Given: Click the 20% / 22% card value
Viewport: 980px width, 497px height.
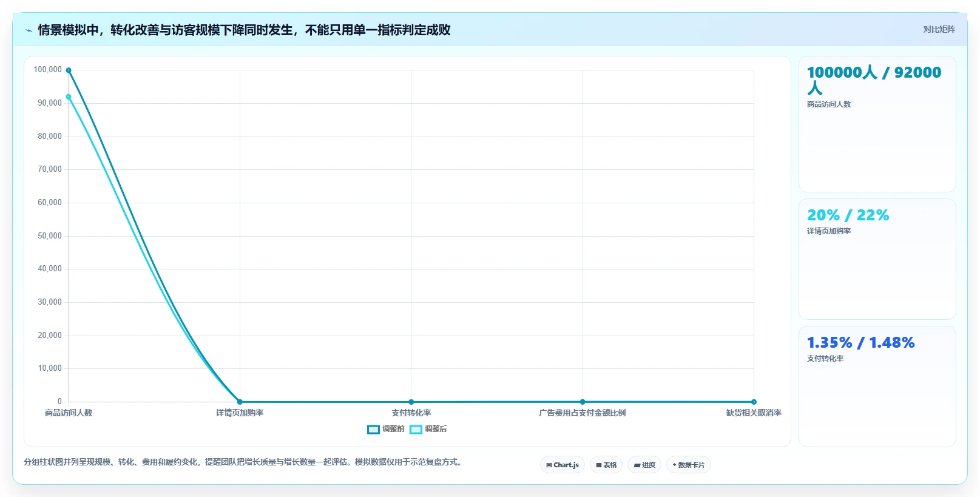Looking at the screenshot, I should coord(848,215).
